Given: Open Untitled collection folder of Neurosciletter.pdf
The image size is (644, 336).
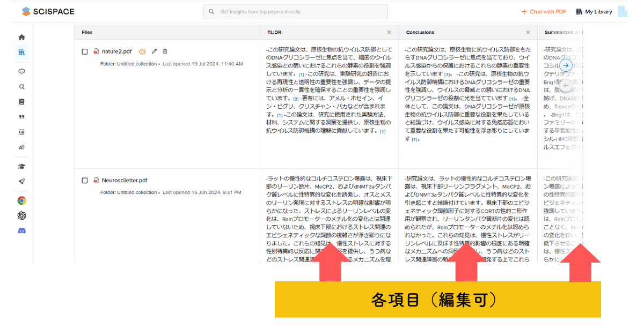Looking at the screenshot, I should pyautogui.click(x=129, y=192).
